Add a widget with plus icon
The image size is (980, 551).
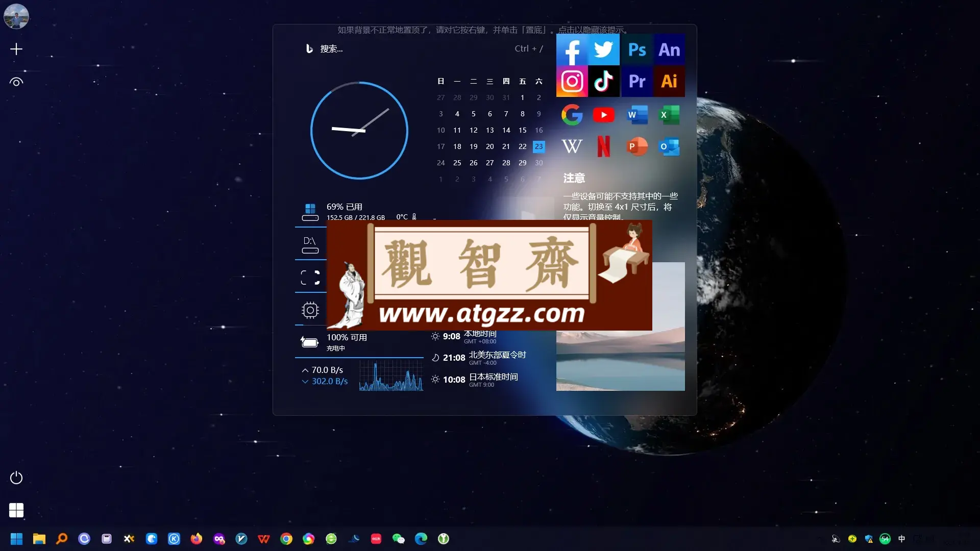[x=16, y=49]
